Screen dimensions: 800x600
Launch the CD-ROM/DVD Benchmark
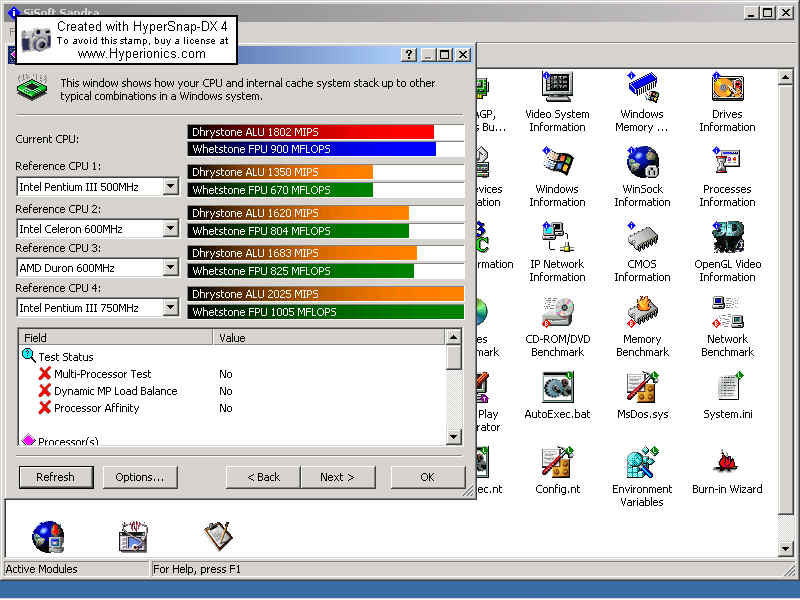[557, 327]
